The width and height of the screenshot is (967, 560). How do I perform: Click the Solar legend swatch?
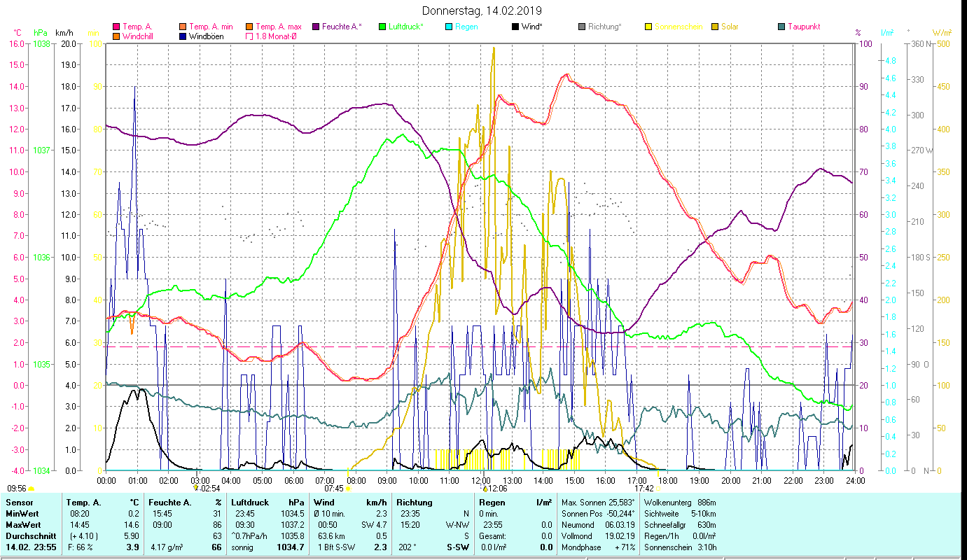tap(715, 27)
